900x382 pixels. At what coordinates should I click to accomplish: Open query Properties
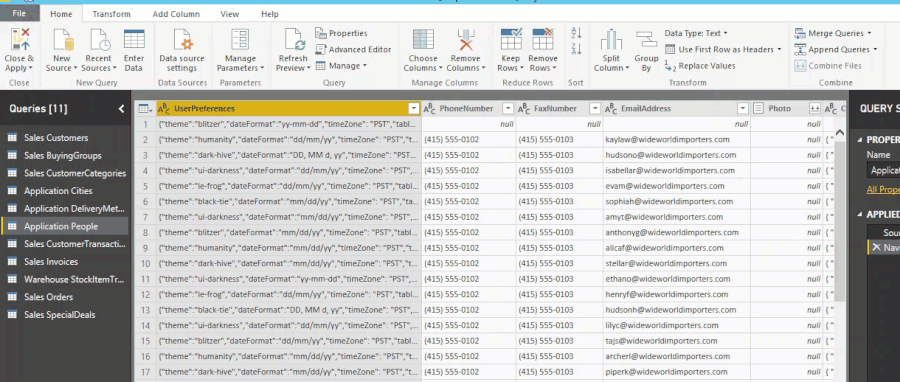(341, 33)
